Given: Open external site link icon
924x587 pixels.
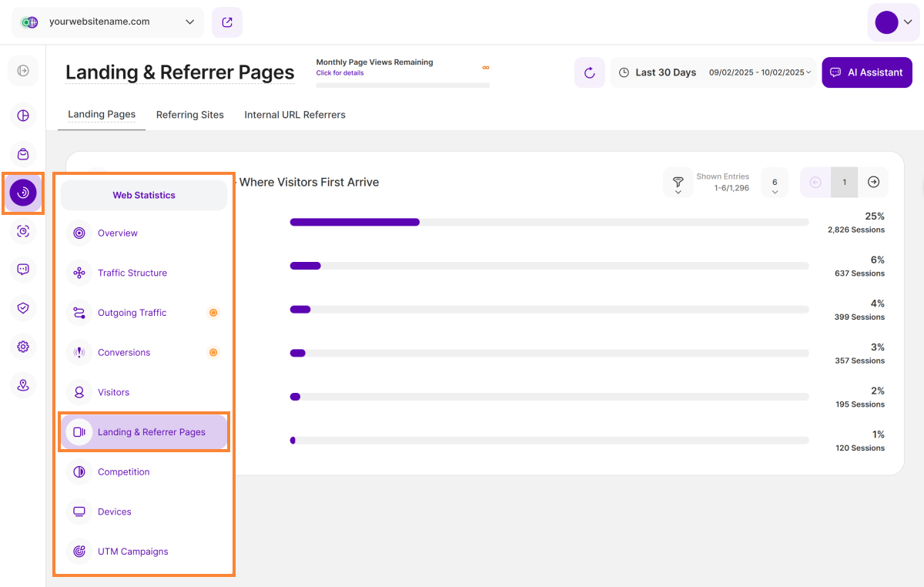Looking at the screenshot, I should (227, 22).
